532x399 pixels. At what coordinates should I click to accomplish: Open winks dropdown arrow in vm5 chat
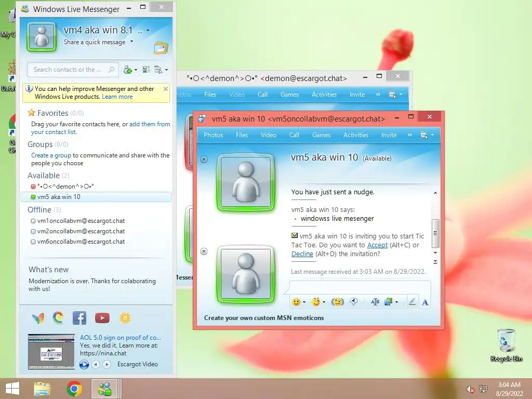tap(324, 302)
